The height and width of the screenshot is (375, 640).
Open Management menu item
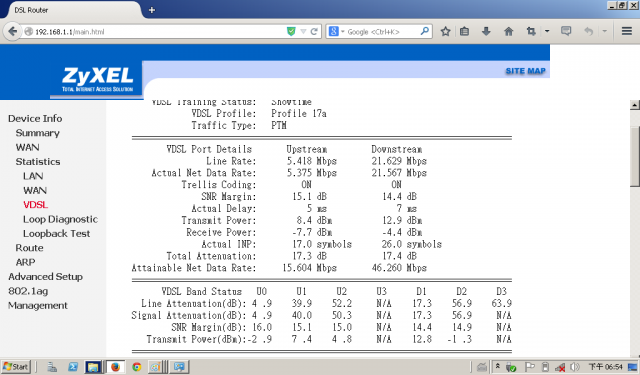[38, 306]
